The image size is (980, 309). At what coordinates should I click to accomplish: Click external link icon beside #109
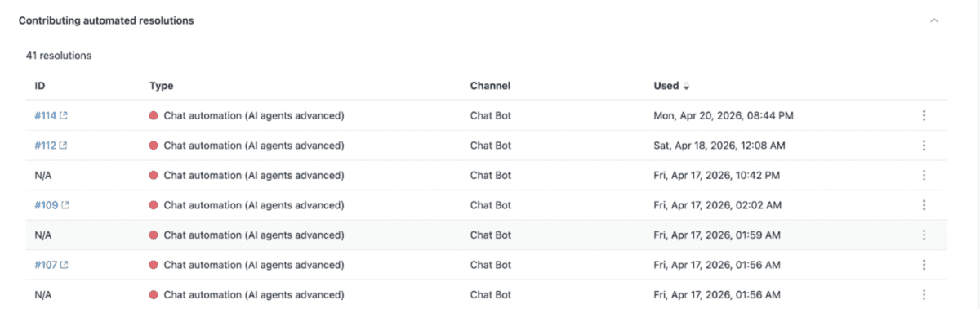(65, 205)
